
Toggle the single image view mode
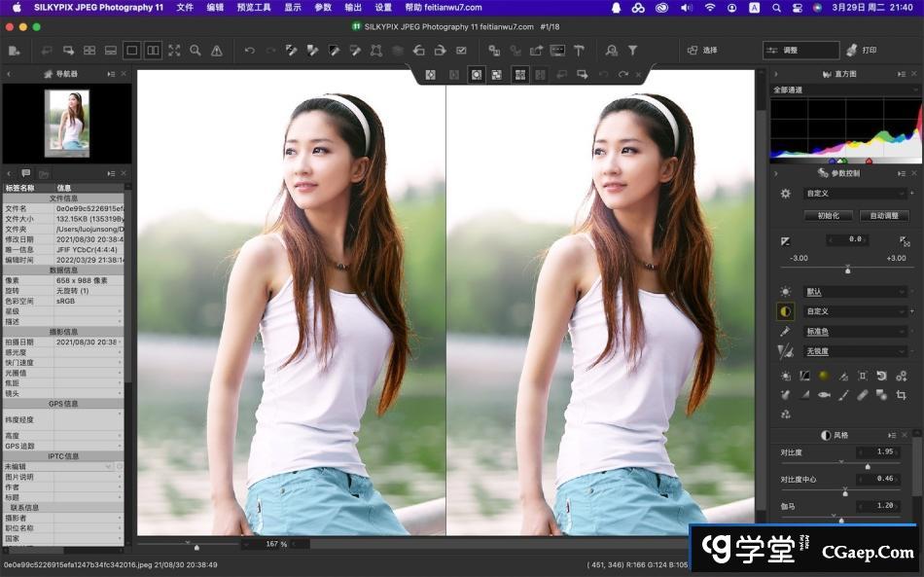pos(132,51)
